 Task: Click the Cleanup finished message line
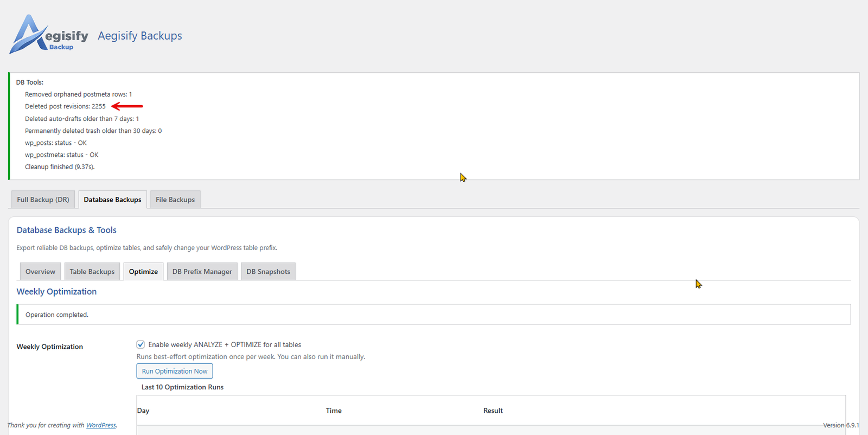60,167
